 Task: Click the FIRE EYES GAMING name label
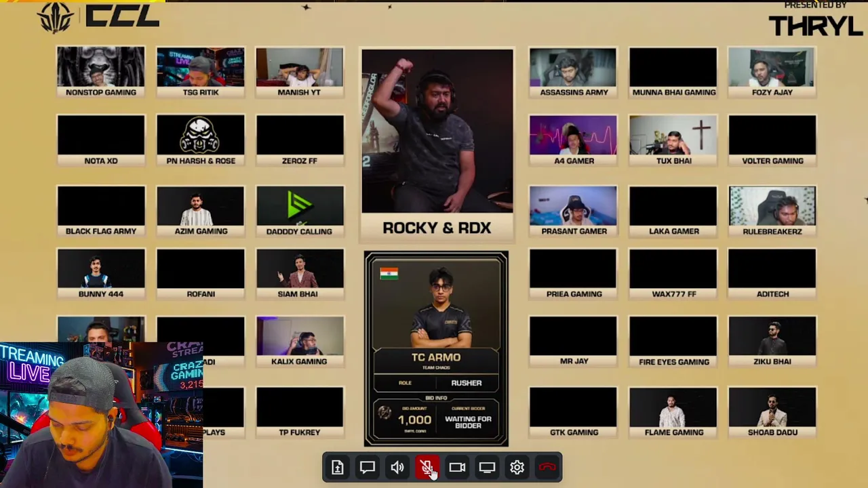tap(673, 362)
